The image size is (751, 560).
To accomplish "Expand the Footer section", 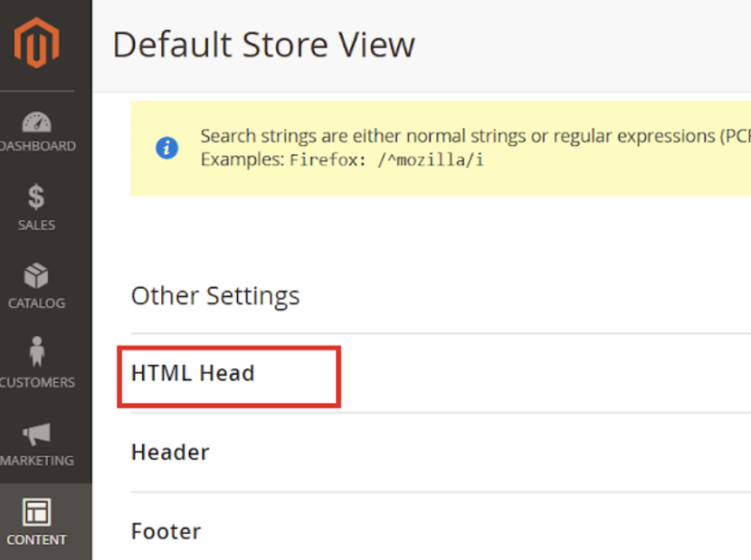I will (x=166, y=531).
